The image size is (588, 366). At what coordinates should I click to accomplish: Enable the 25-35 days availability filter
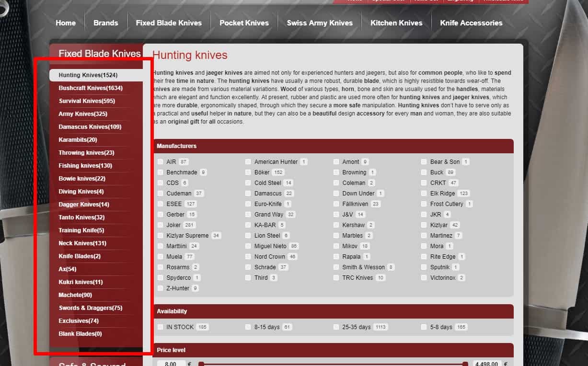tap(336, 327)
